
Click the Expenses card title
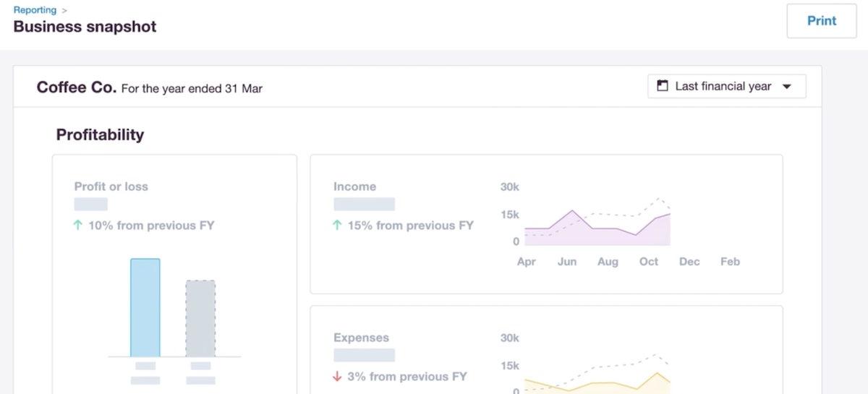(x=361, y=338)
